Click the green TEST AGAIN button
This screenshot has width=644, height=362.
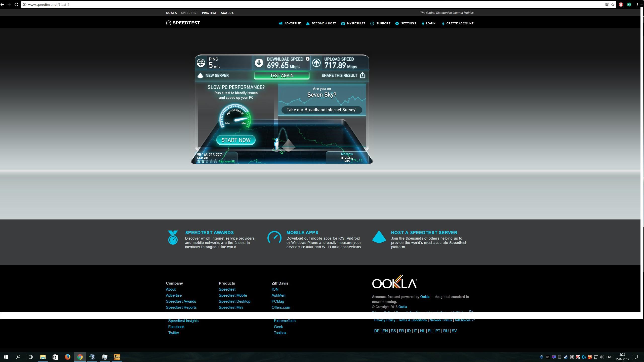tap(282, 76)
